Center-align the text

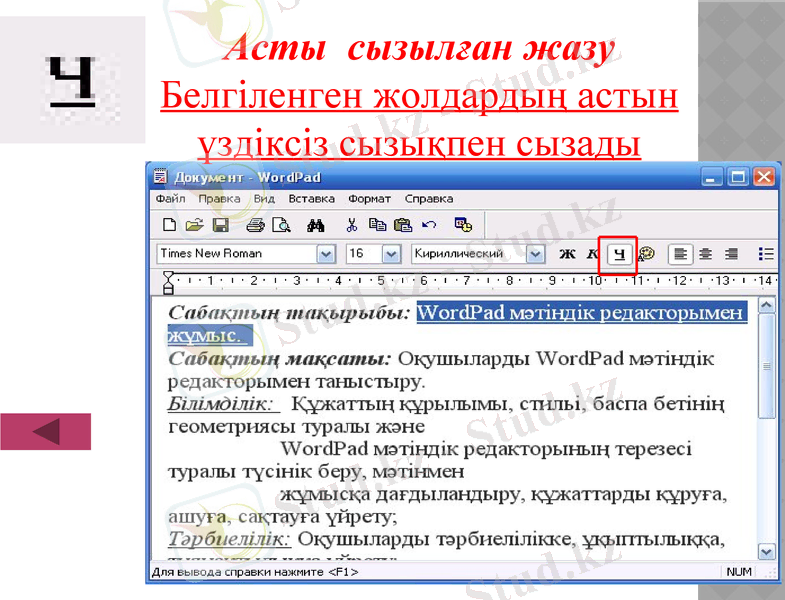(705, 254)
